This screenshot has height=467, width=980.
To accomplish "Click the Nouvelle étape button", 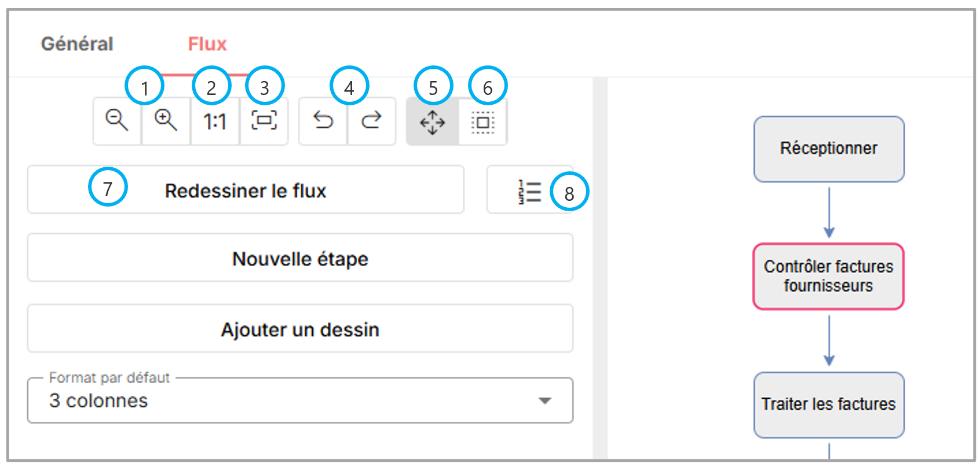I will pos(299,259).
